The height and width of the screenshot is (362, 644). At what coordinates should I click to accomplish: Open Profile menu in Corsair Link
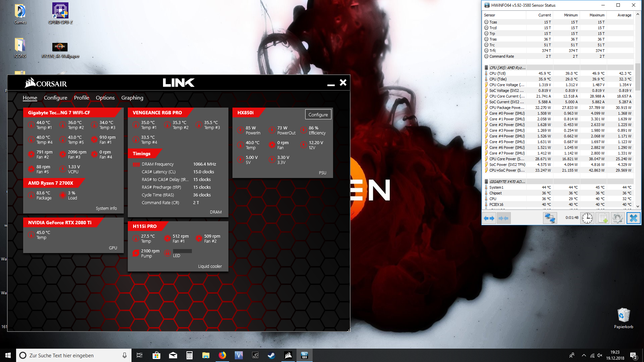point(82,98)
